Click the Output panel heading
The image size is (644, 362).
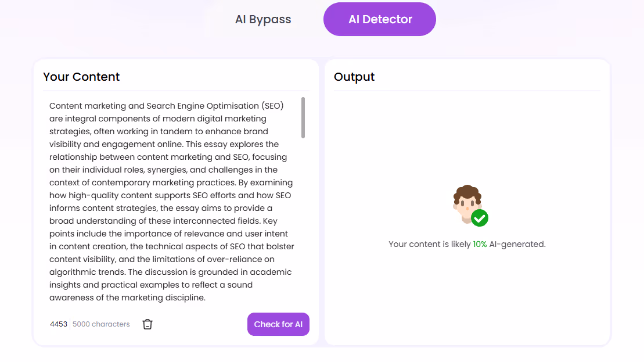click(354, 76)
